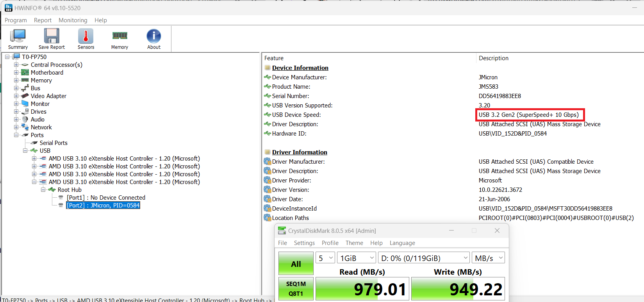The width and height of the screenshot is (644, 302).
Task: Click the serial number DD56419883EE8
Action: [500, 96]
